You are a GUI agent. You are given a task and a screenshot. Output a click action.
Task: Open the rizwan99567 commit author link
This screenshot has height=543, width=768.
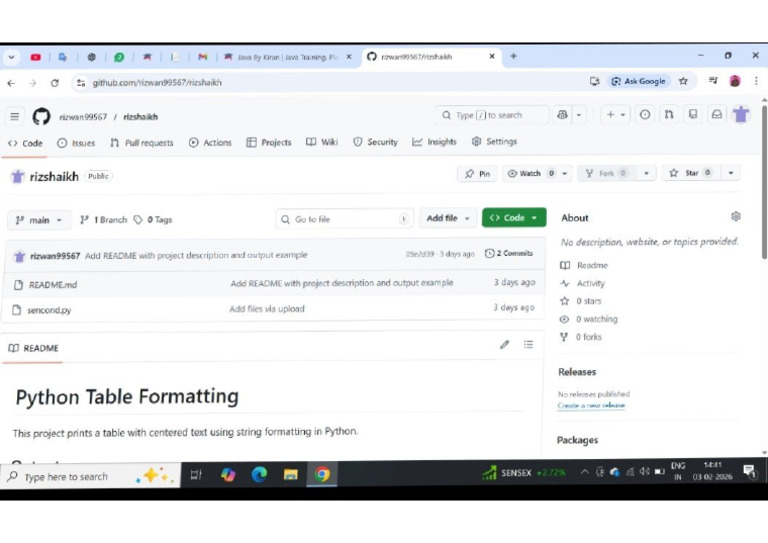55,256
